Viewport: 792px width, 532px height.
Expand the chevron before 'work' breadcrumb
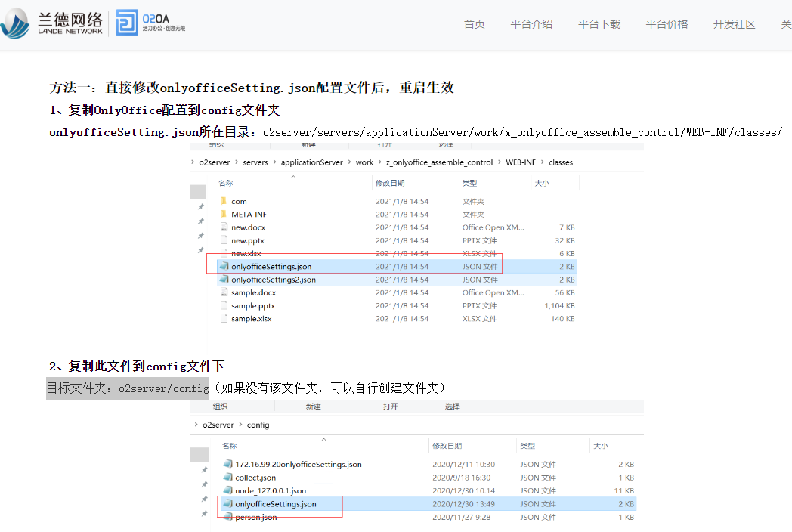(x=350, y=162)
